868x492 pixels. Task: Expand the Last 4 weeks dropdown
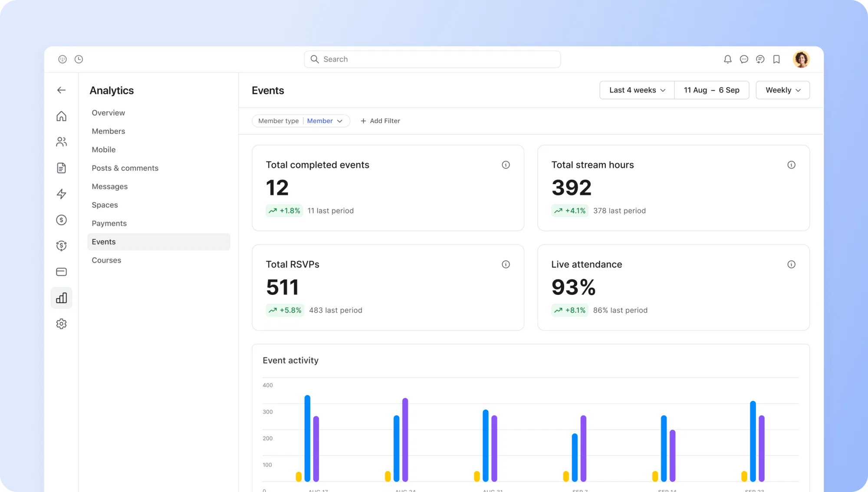(637, 90)
